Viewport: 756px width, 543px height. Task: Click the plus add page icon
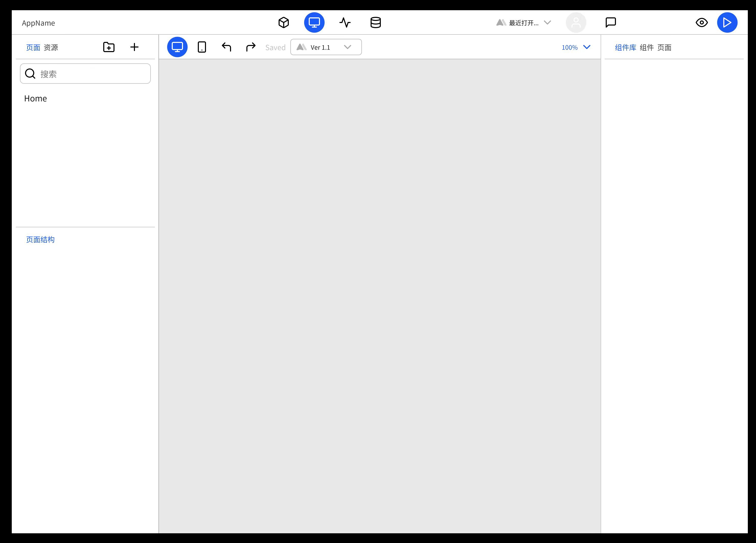(x=134, y=47)
